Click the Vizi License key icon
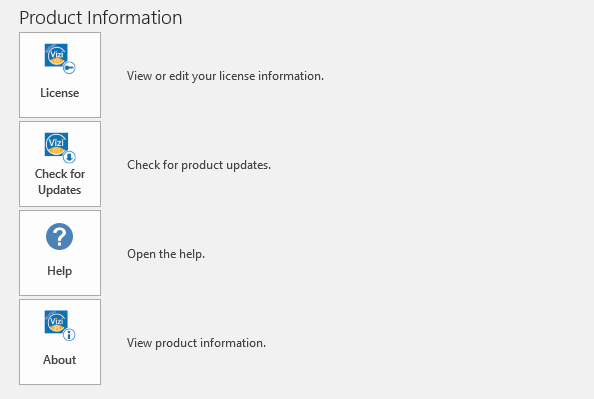The image size is (594, 399). coord(60,58)
